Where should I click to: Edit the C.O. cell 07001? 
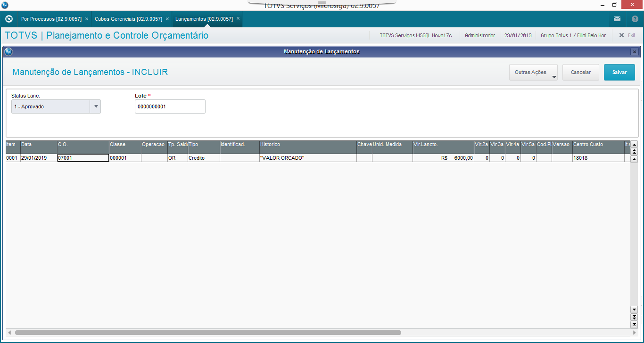point(83,158)
